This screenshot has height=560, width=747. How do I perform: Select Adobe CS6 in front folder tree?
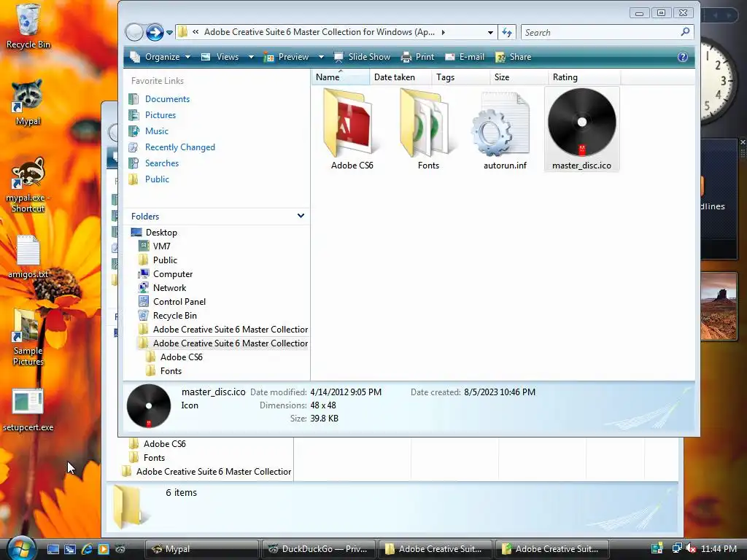tap(181, 357)
